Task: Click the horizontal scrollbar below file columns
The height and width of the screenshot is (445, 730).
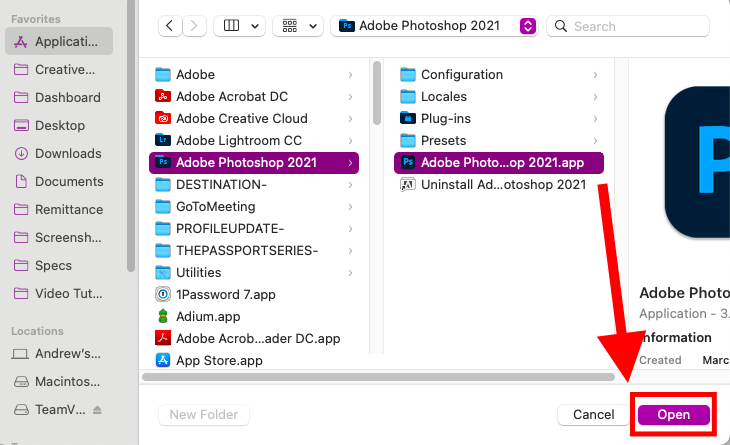Action: point(379,377)
